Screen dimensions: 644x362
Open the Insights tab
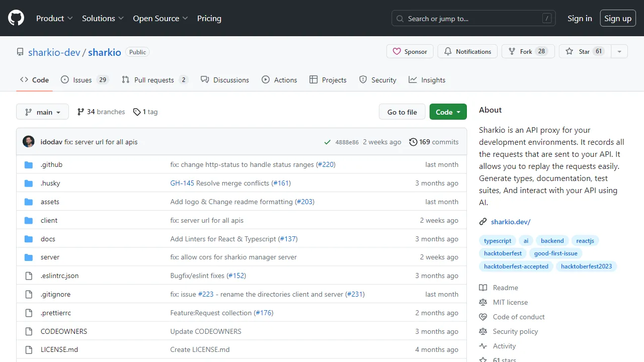click(x=427, y=80)
